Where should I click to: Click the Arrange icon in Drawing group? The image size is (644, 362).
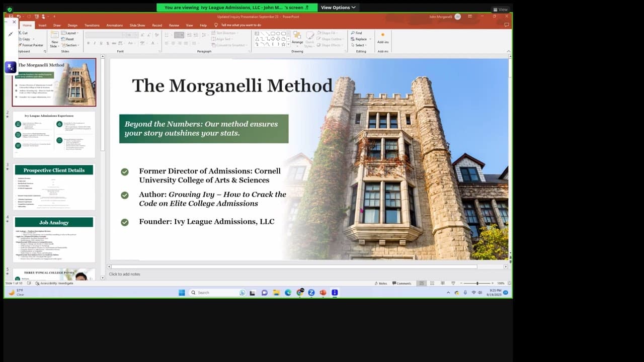[297, 38]
